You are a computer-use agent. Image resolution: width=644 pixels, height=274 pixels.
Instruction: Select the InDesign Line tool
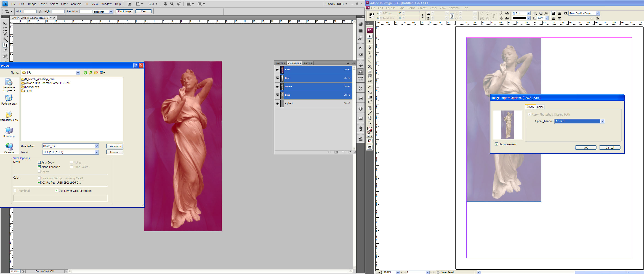click(x=370, y=62)
